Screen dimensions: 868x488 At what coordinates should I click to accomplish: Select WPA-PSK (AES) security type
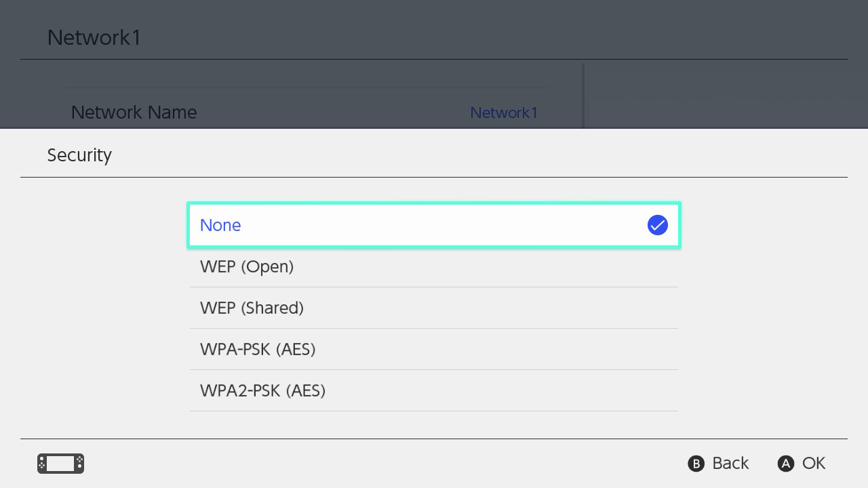pos(434,350)
